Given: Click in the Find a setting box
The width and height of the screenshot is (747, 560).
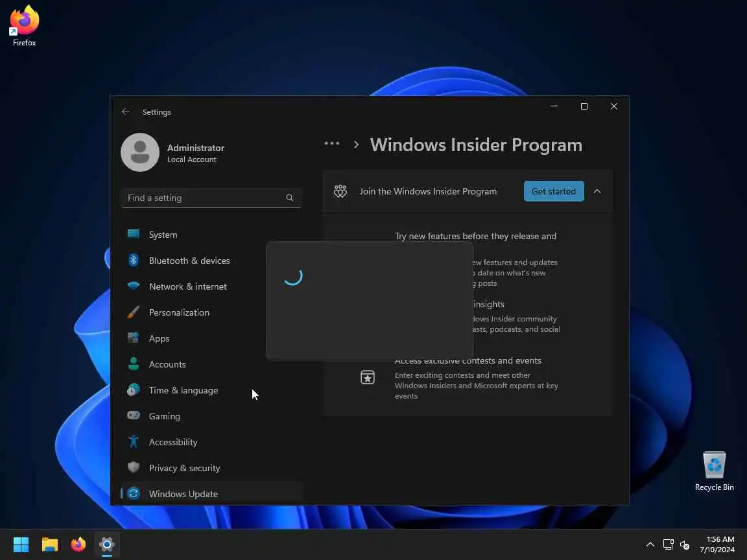Looking at the screenshot, I should coord(211,198).
